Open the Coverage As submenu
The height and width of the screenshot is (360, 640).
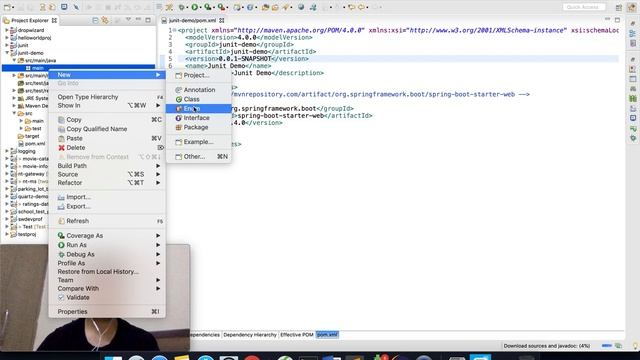107,236
